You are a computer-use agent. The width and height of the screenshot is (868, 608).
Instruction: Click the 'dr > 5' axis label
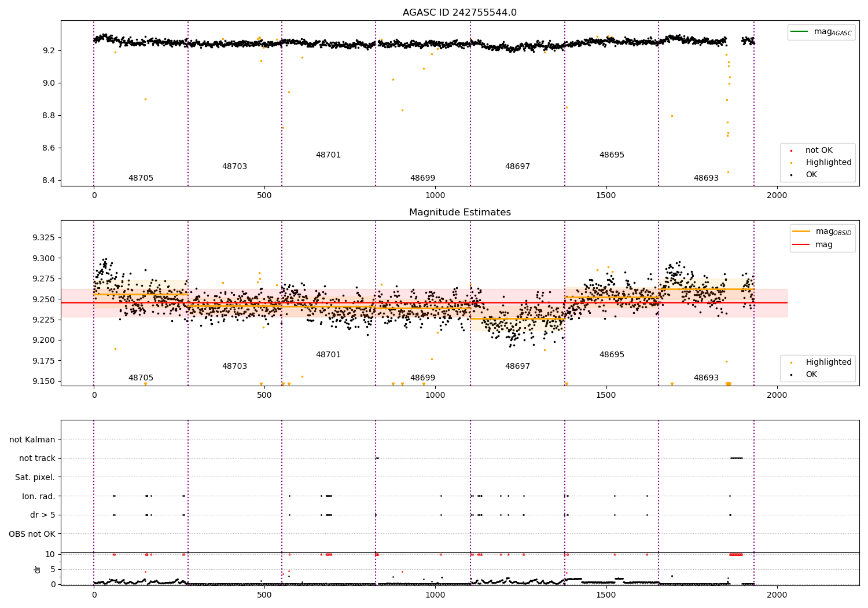pos(43,515)
